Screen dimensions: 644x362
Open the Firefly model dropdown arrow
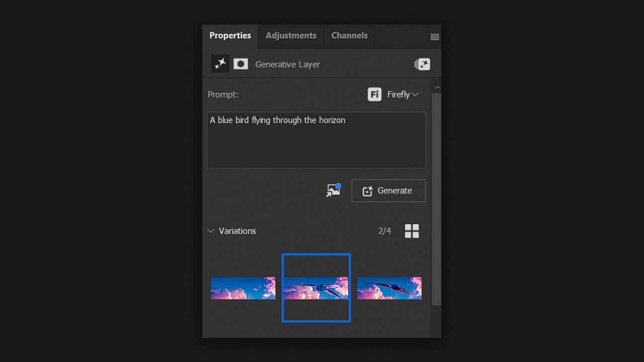point(415,95)
